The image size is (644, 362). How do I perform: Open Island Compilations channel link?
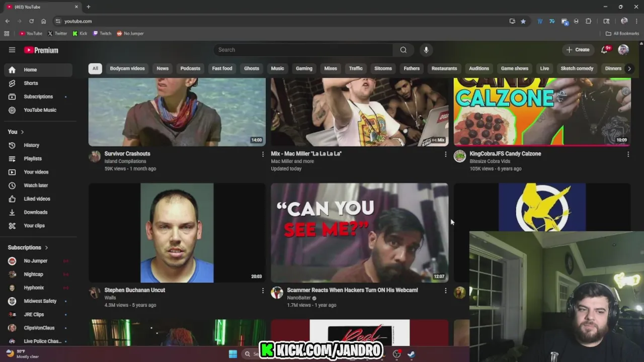[125, 161]
